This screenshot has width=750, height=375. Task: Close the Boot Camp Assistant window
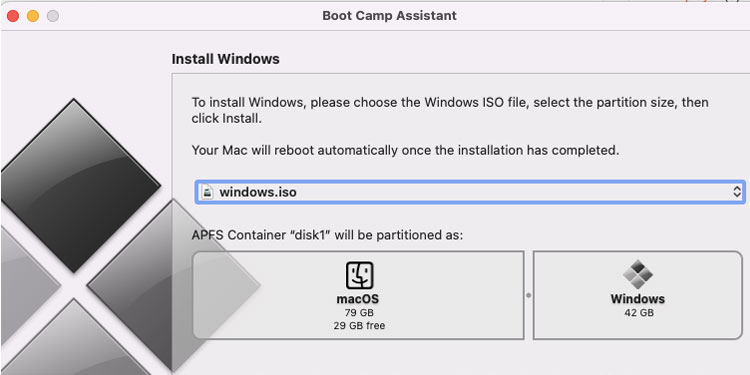(x=13, y=16)
